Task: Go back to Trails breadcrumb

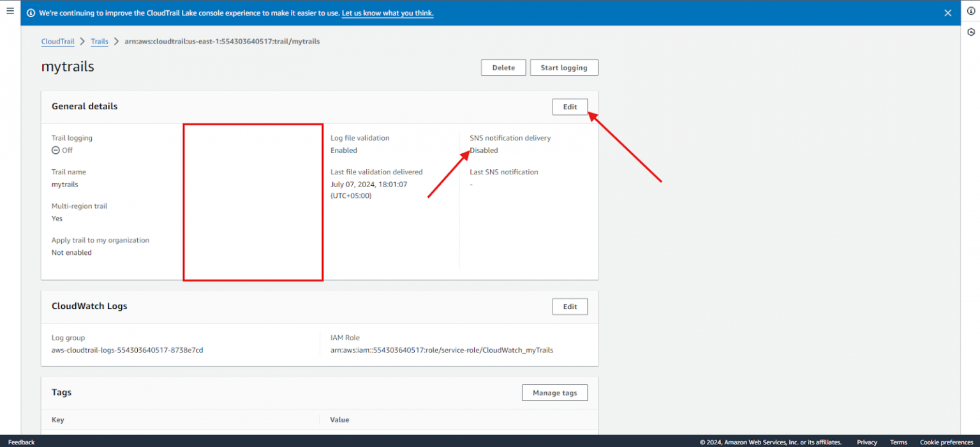Action: pos(100,41)
